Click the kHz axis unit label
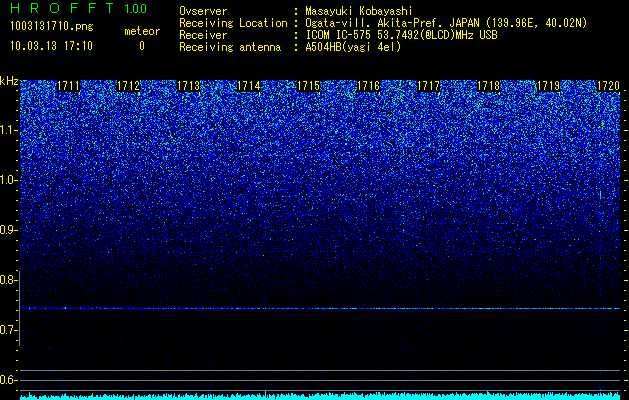 coord(9,81)
